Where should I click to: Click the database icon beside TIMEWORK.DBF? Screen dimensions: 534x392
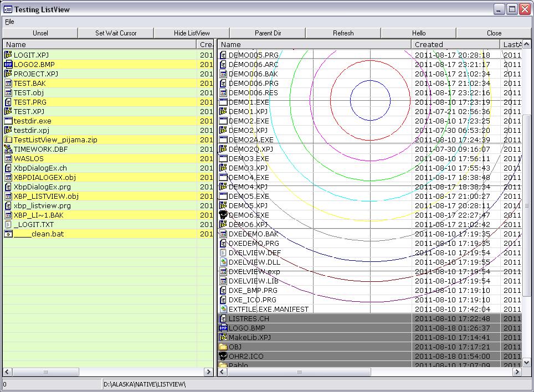(8, 149)
